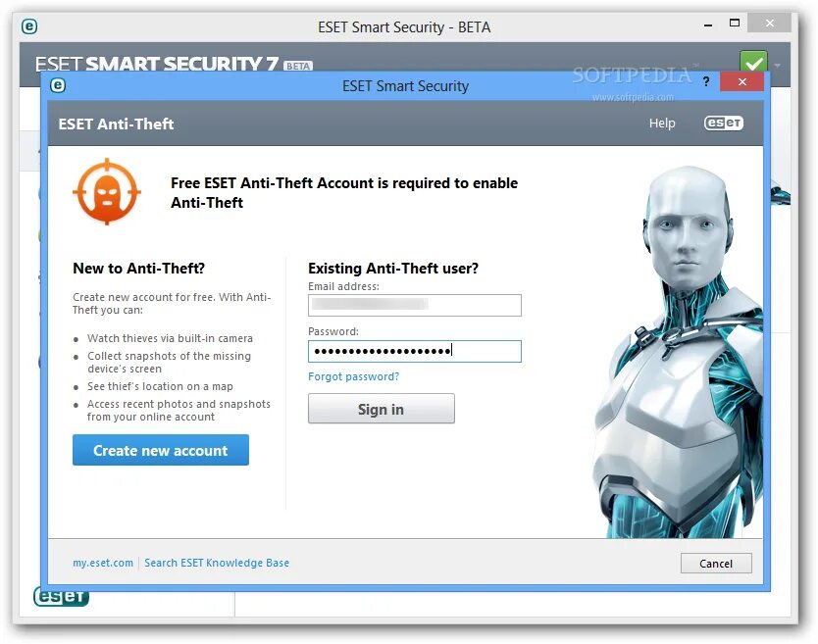Viewport: 818px width, 644px height.
Task: Click the ESET logo in dialog header
Action: [x=724, y=124]
